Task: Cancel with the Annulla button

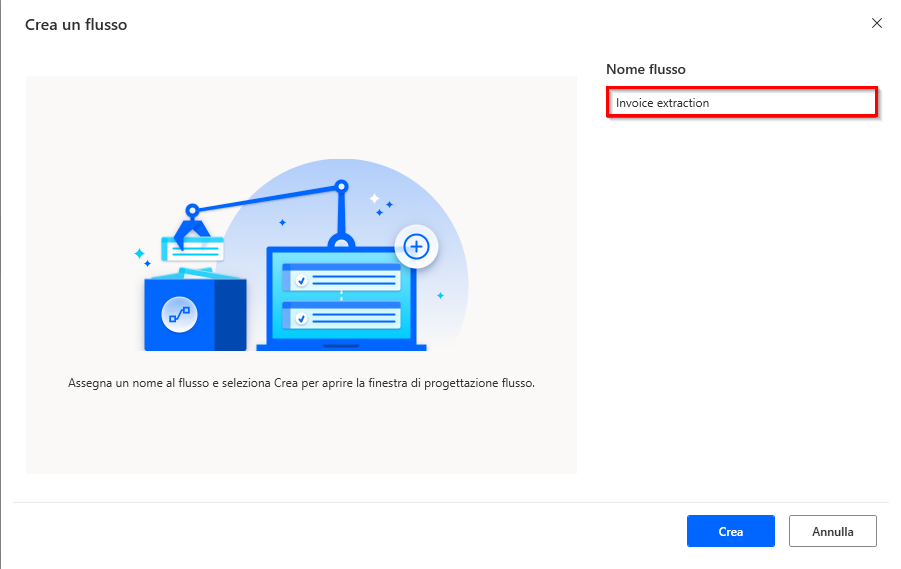Action: tap(833, 531)
